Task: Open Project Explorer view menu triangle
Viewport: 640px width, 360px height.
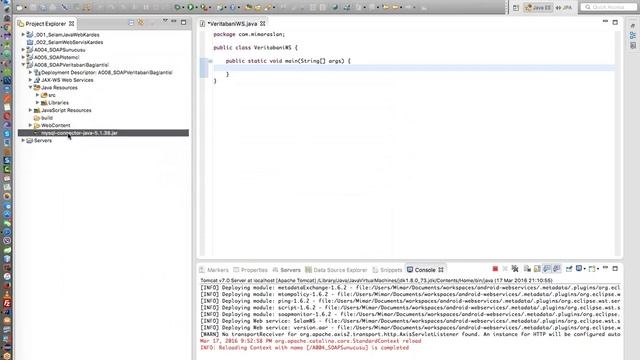Action: tap(165, 21)
